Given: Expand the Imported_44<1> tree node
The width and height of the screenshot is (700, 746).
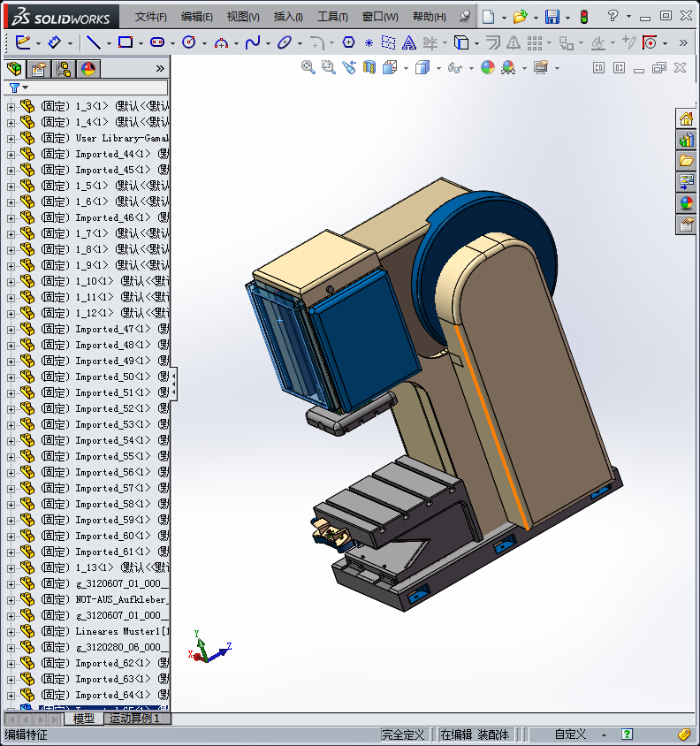Looking at the screenshot, I should tap(11, 155).
